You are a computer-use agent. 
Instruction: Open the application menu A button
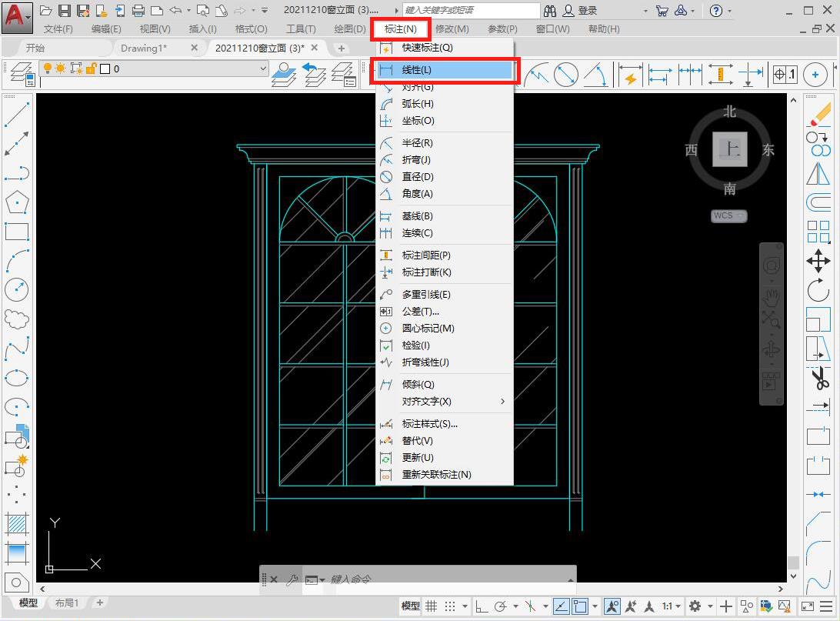click(17, 17)
